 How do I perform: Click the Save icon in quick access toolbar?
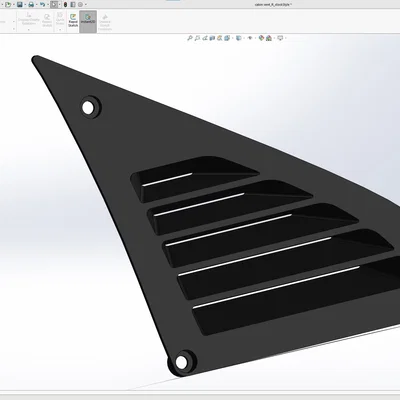[20, 5]
